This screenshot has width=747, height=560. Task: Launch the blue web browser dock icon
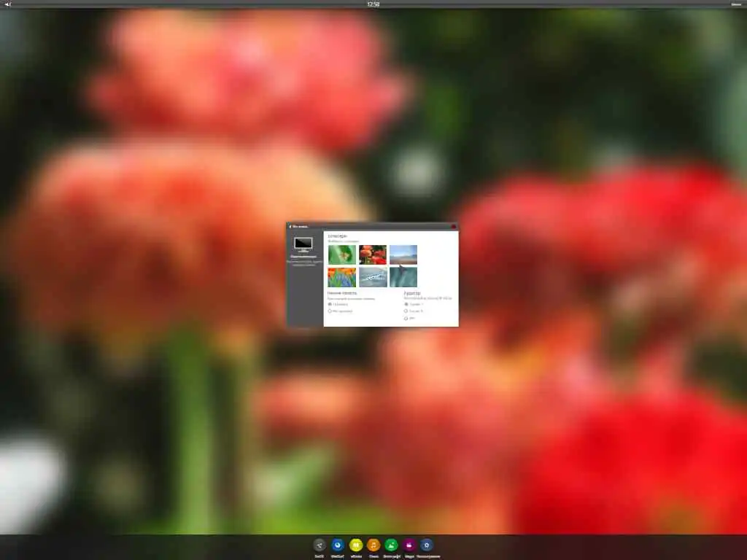[x=337, y=545]
